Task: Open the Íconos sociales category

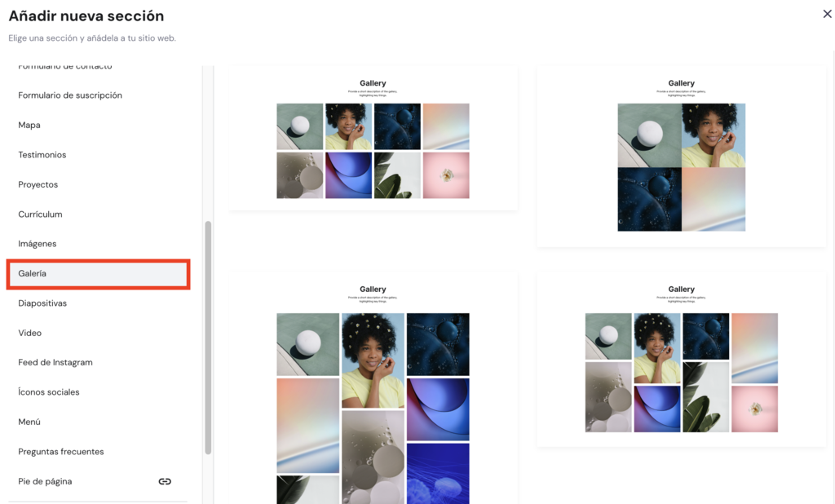Action: (x=99, y=392)
